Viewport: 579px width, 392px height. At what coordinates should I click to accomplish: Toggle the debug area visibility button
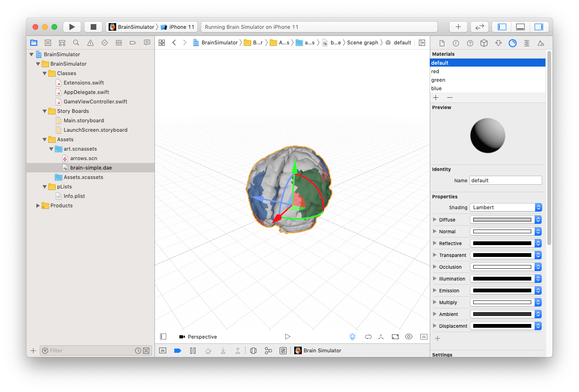point(520,26)
